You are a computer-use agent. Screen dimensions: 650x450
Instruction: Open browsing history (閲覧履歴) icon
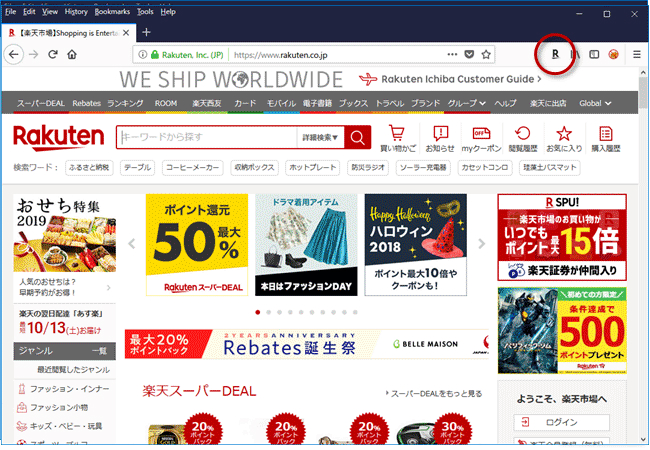click(523, 138)
